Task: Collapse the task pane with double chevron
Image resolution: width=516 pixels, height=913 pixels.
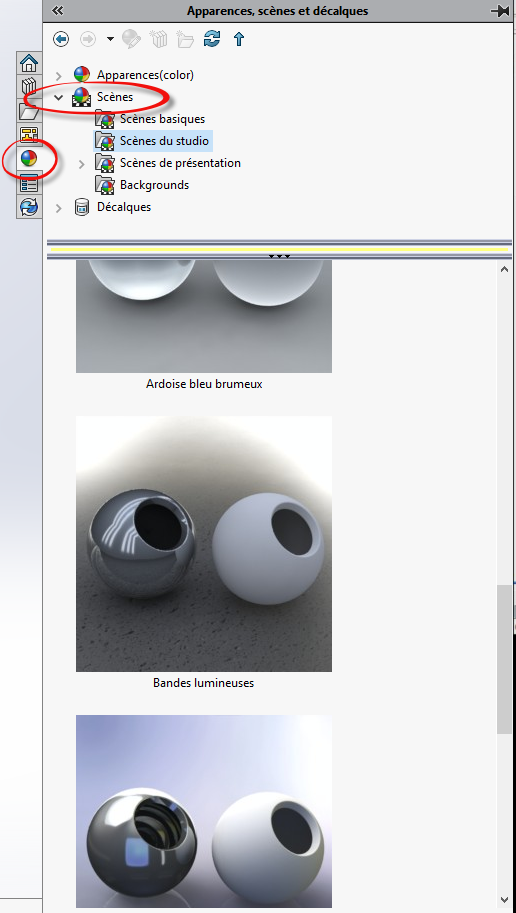Action: 58,10
